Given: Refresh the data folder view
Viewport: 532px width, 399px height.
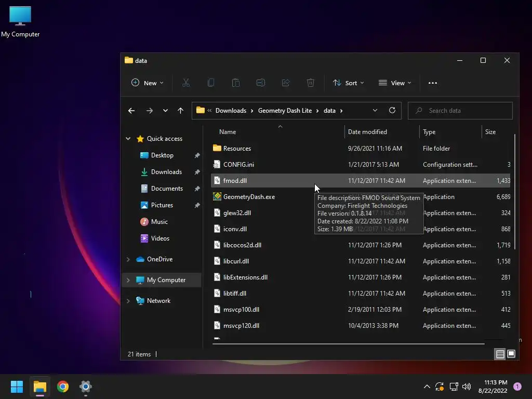Looking at the screenshot, I should [x=392, y=110].
